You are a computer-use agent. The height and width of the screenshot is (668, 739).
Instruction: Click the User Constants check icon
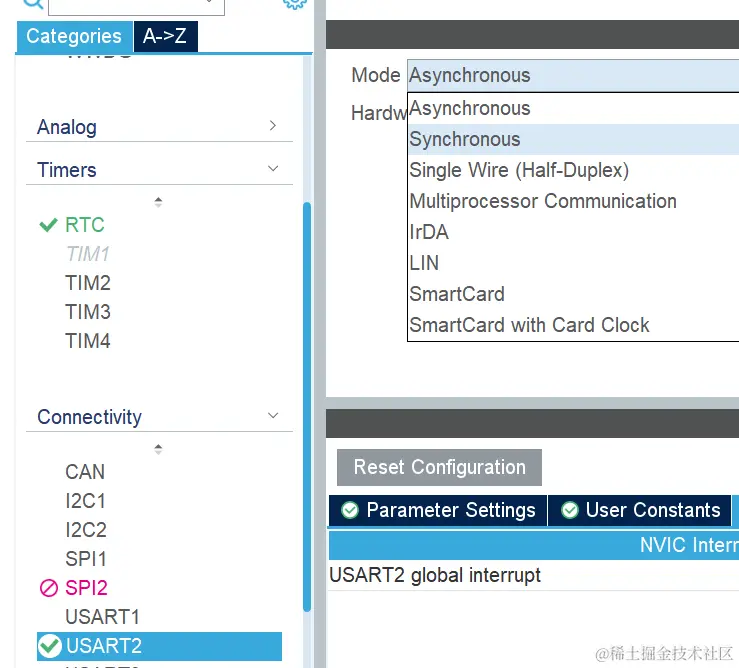point(570,510)
